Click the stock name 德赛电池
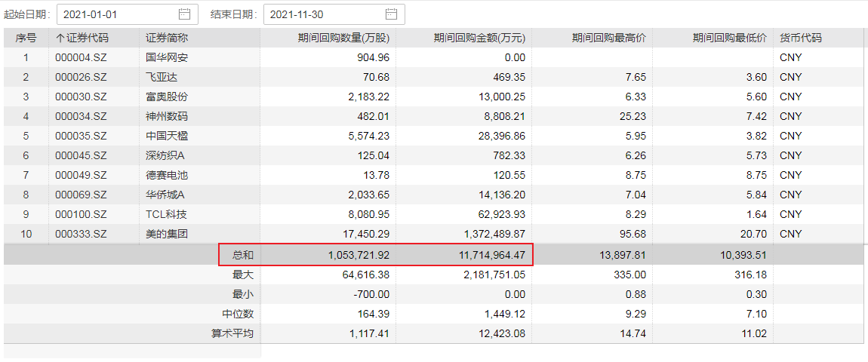 (x=167, y=175)
